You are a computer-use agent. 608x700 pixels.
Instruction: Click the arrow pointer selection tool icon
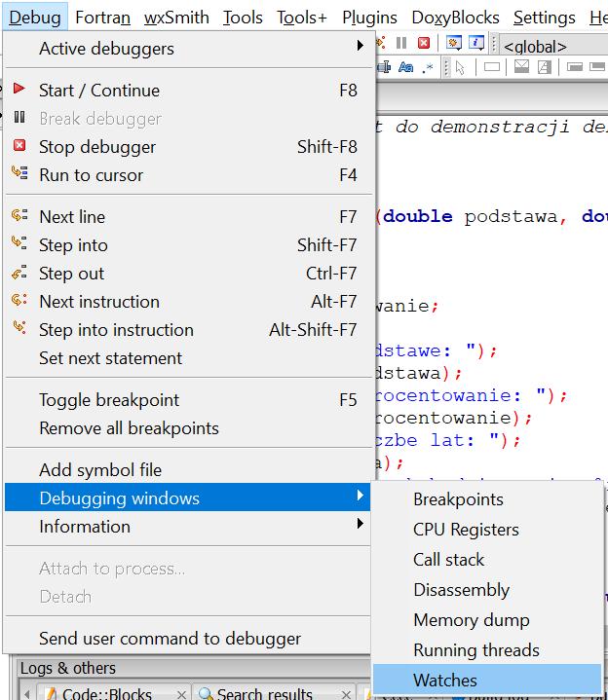coord(460,68)
